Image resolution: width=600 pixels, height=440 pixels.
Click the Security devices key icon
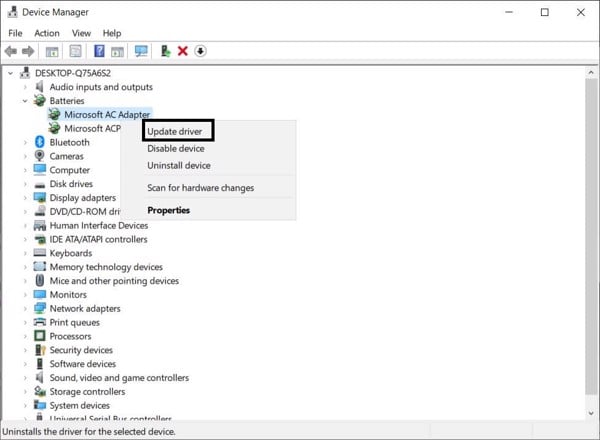[40, 350]
